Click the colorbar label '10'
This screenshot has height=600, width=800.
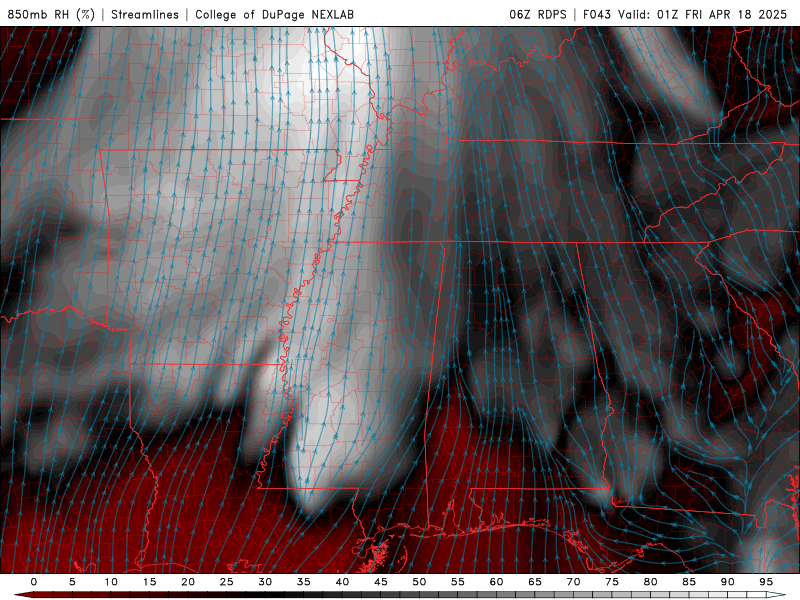click(111, 582)
